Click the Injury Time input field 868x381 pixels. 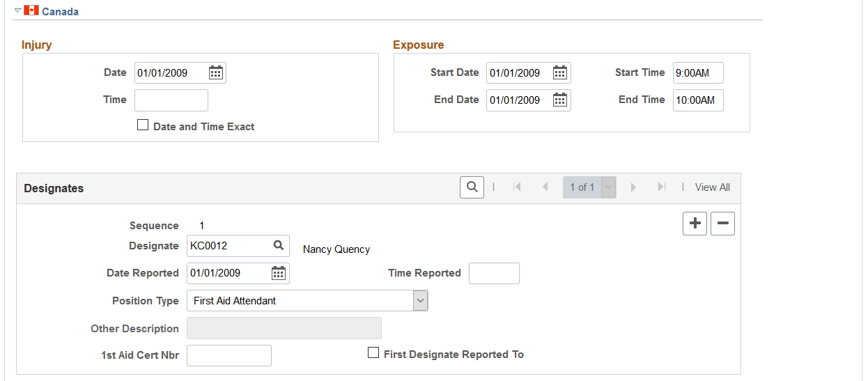[171, 100]
